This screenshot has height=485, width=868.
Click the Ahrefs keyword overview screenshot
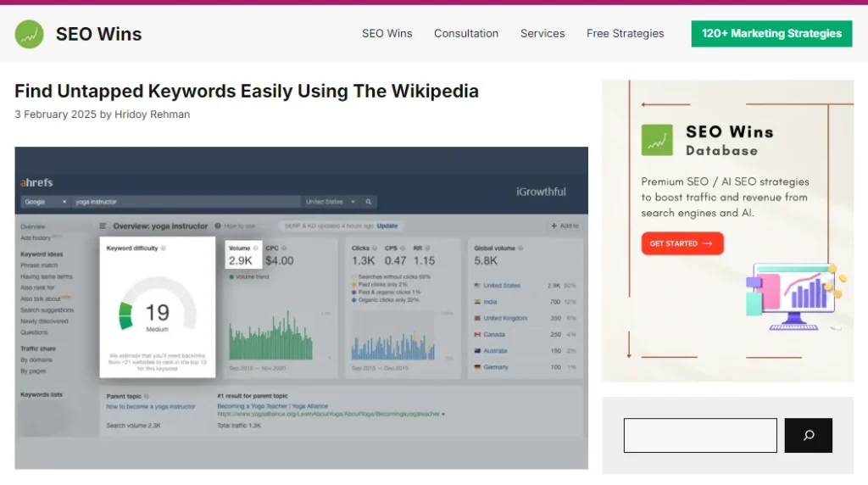[x=301, y=308]
